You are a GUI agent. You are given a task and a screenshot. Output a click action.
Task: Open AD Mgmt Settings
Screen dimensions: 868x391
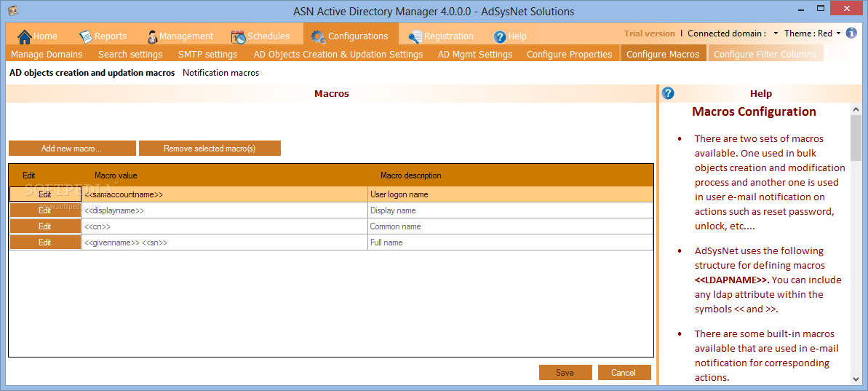tap(475, 55)
